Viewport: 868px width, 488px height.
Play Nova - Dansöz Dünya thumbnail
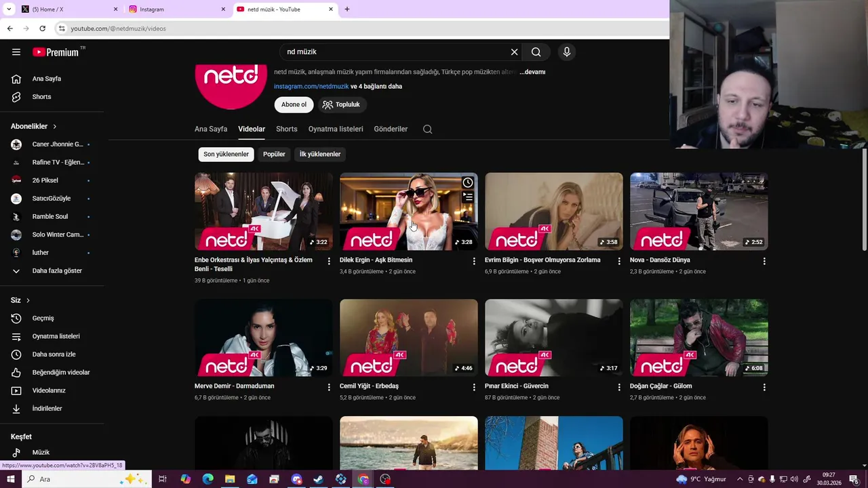pyautogui.click(x=699, y=211)
